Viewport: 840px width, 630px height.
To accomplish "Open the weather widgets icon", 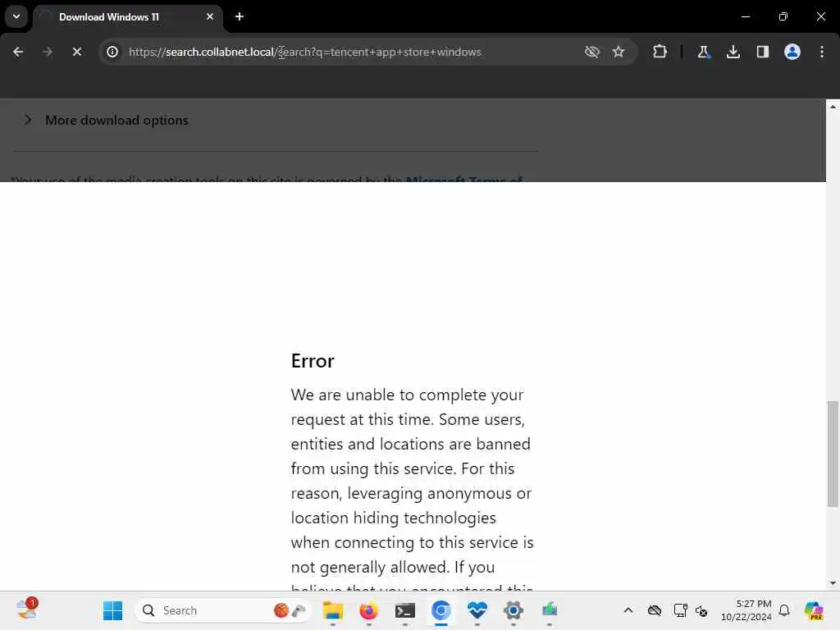I will tap(26, 609).
